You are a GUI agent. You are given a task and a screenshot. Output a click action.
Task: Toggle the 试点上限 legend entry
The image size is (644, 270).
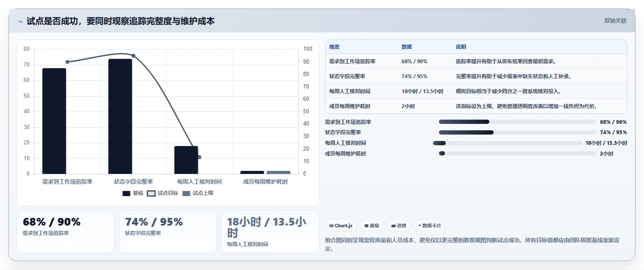[x=198, y=193]
